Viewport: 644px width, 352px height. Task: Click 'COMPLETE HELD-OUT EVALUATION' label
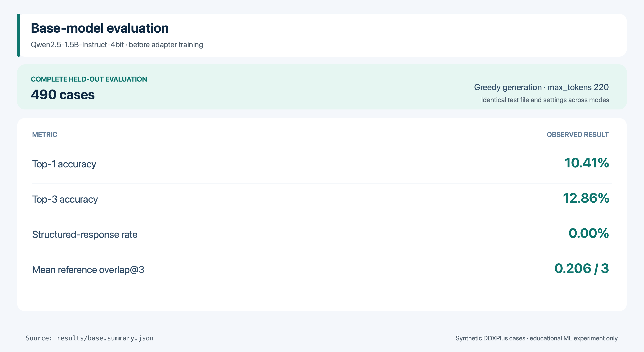[89, 79]
